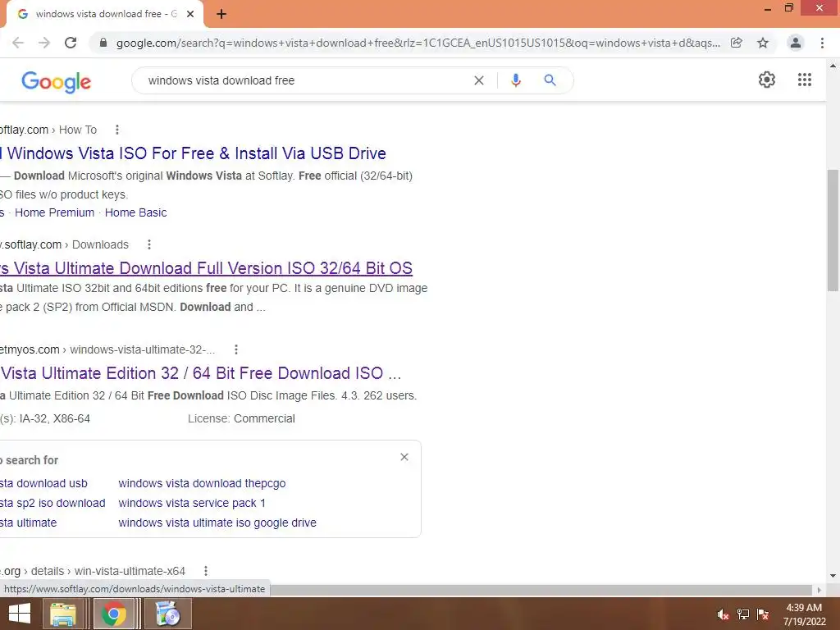
Task: Start a voice search with the microphone
Action: click(x=516, y=80)
